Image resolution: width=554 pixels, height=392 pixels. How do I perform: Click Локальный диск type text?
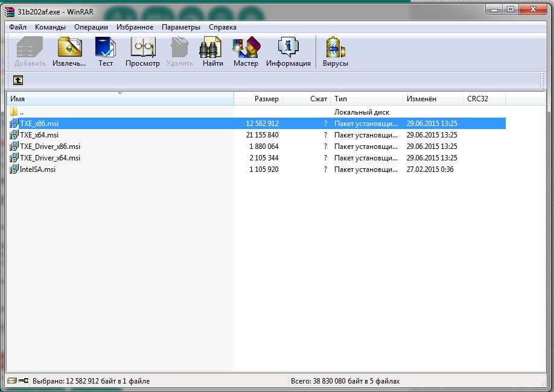click(362, 112)
